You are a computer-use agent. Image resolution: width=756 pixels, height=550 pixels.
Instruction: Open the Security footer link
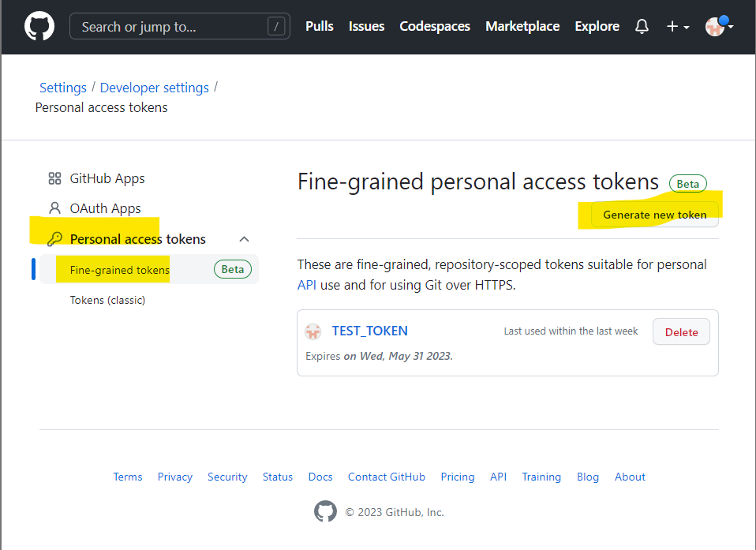coord(227,477)
